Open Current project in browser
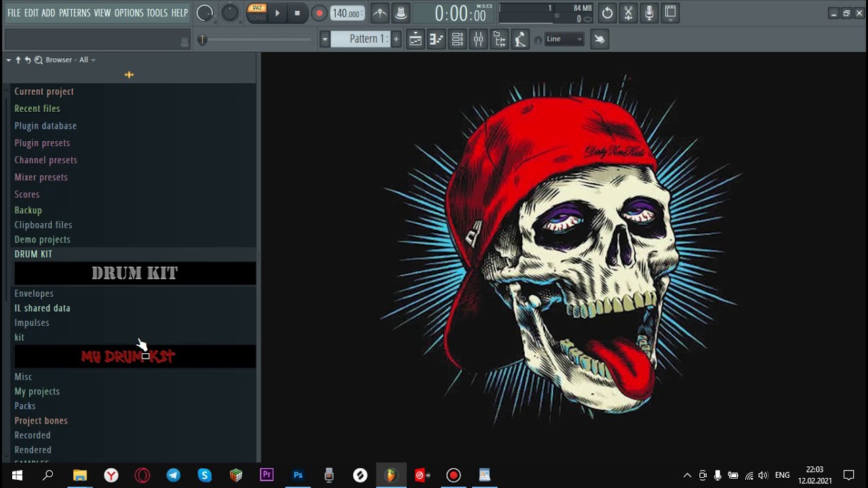Viewport: 868px width, 488px height. tap(44, 91)
